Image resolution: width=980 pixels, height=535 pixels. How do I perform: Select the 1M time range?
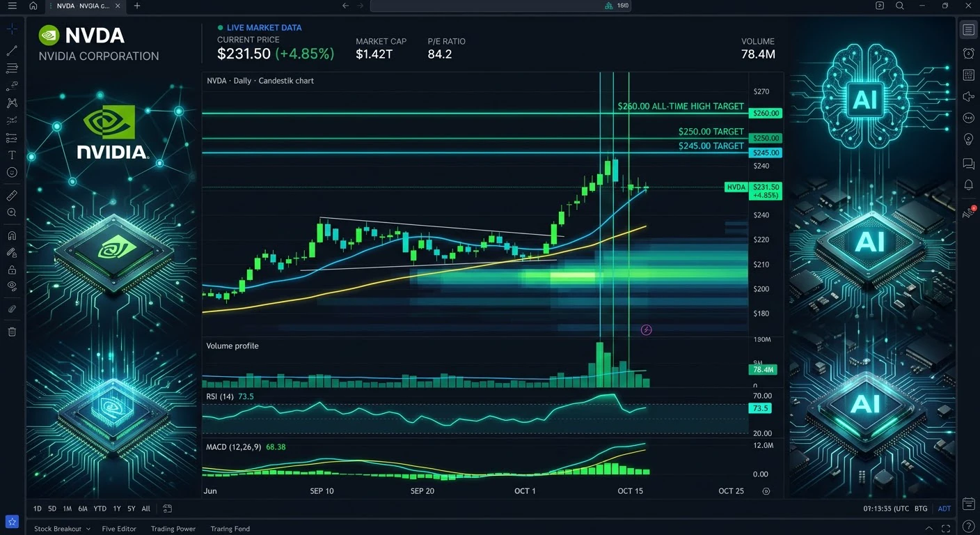click(x=68, y=509)
